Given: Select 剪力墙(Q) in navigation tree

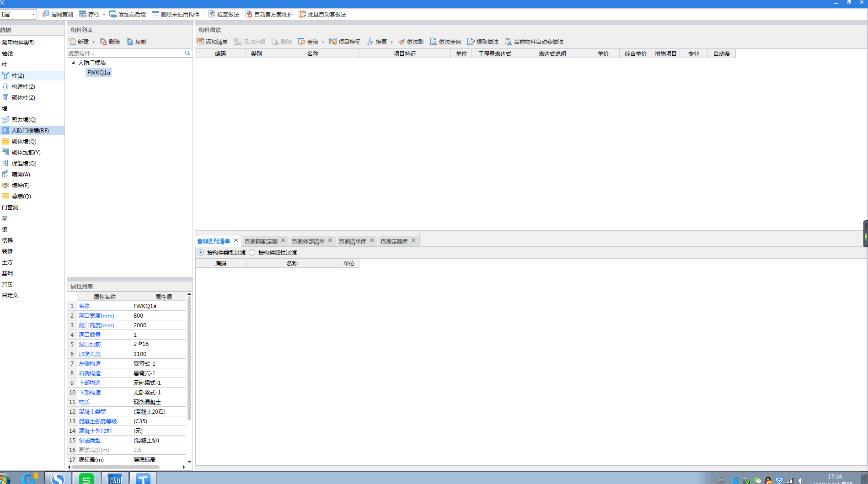Looking at the screenshot, I should pos(24,120).
